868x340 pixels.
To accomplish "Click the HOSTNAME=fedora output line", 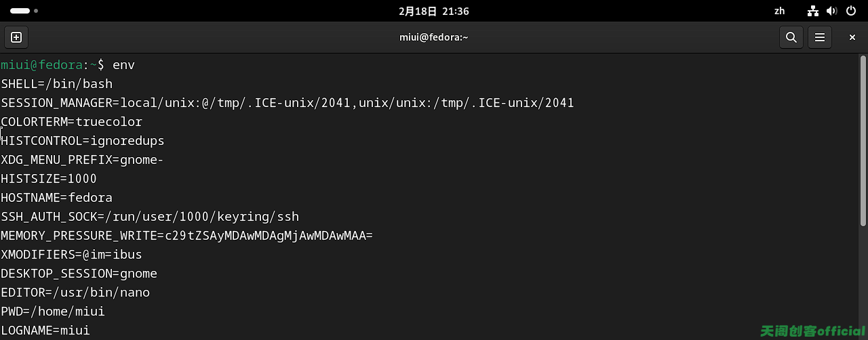I will pyautogui.click(x=57, y=198).
